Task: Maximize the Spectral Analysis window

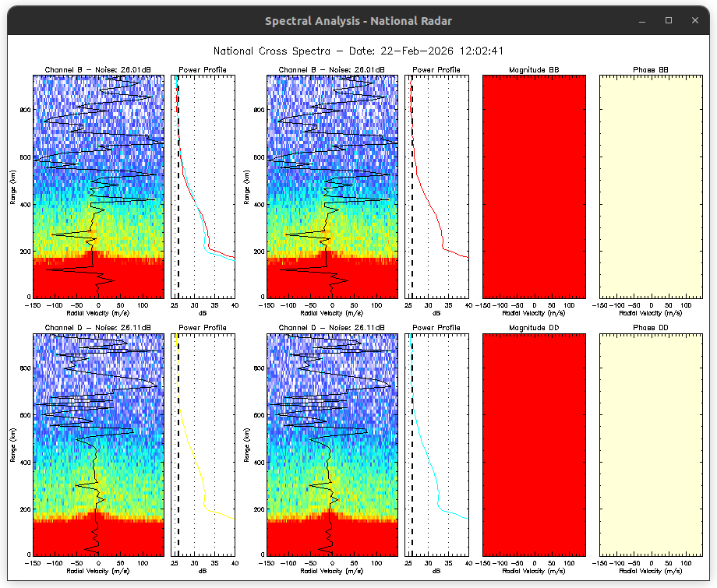Action: pyautogui.click(x=669, y=21)
